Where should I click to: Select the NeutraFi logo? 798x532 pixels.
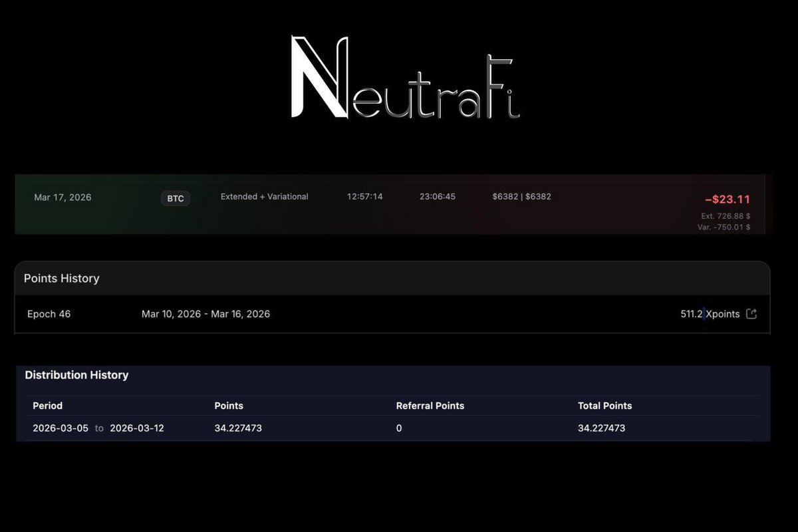406,78
